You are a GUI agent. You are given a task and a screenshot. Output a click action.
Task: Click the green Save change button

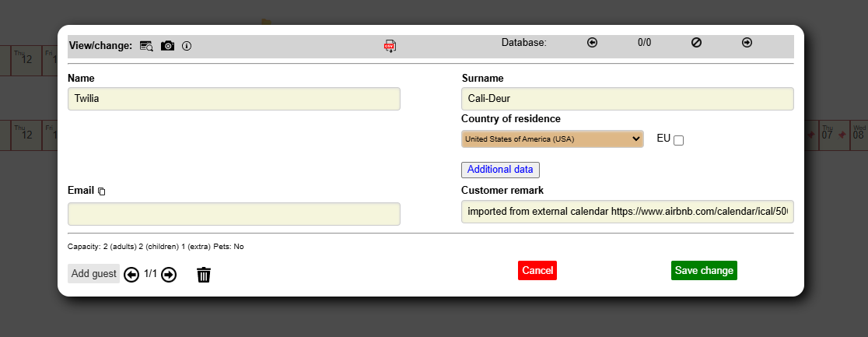click(703, 270)
